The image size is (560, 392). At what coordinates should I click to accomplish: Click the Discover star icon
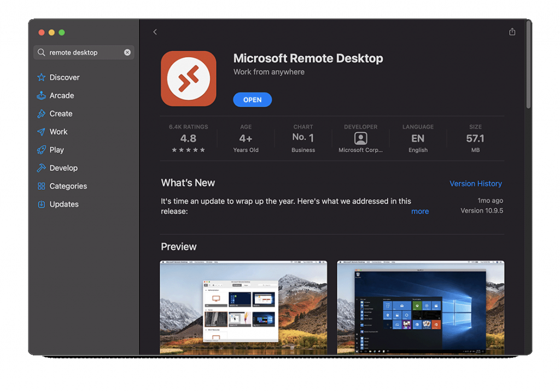point(42,78)
